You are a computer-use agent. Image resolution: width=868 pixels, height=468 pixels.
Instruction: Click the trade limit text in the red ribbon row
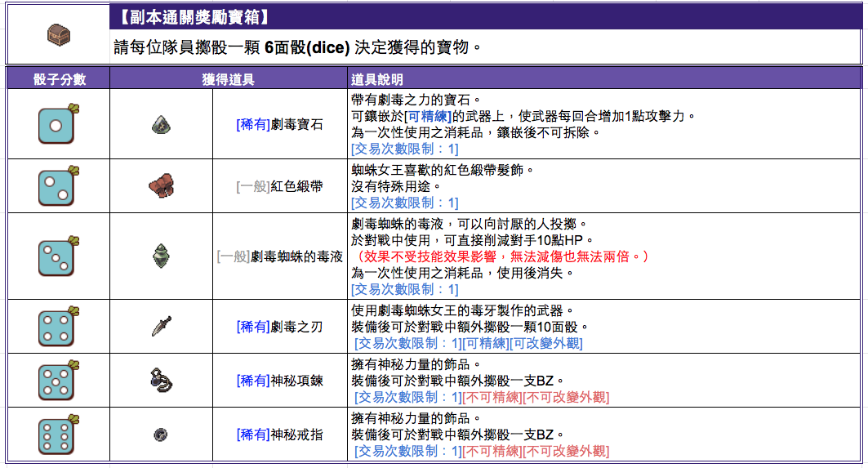point(405,203)
